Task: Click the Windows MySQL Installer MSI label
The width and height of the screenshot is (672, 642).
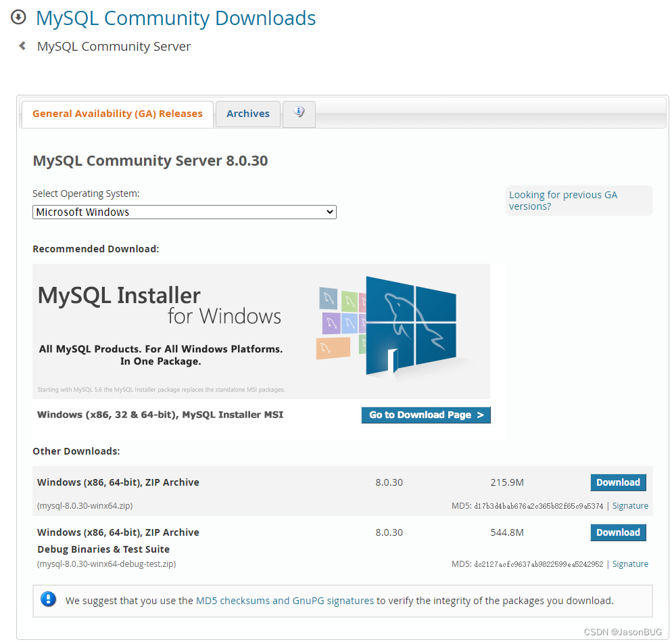Action: coord(160,415)
